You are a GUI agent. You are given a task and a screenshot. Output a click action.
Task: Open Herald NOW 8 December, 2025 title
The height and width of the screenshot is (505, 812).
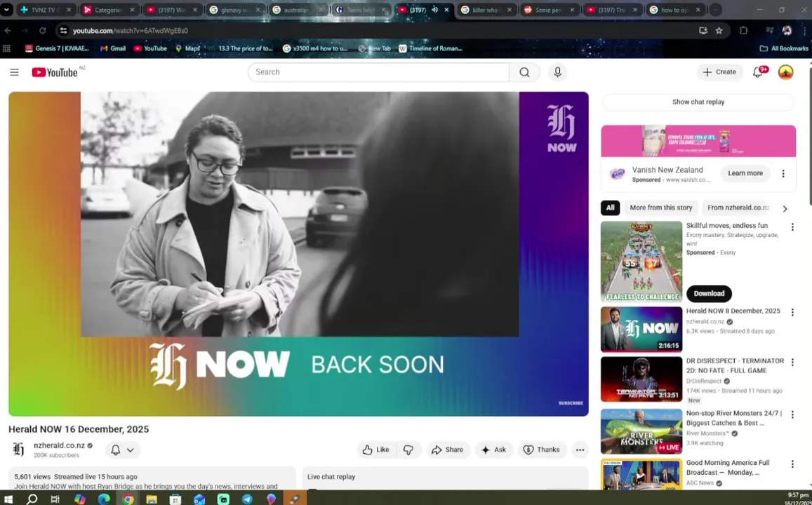[733, 311]
